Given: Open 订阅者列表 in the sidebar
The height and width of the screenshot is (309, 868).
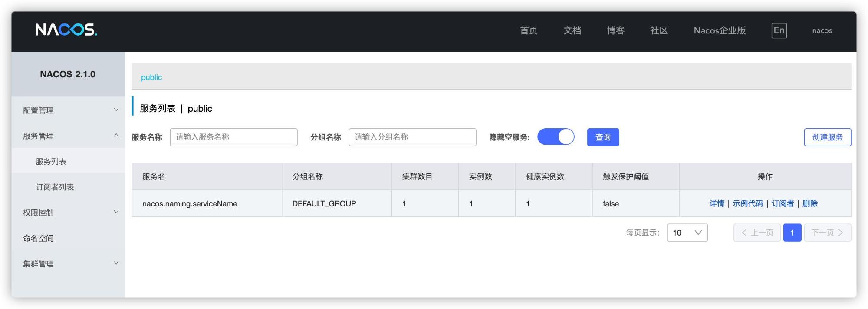Looking at the screenshot, I should 55,187.
